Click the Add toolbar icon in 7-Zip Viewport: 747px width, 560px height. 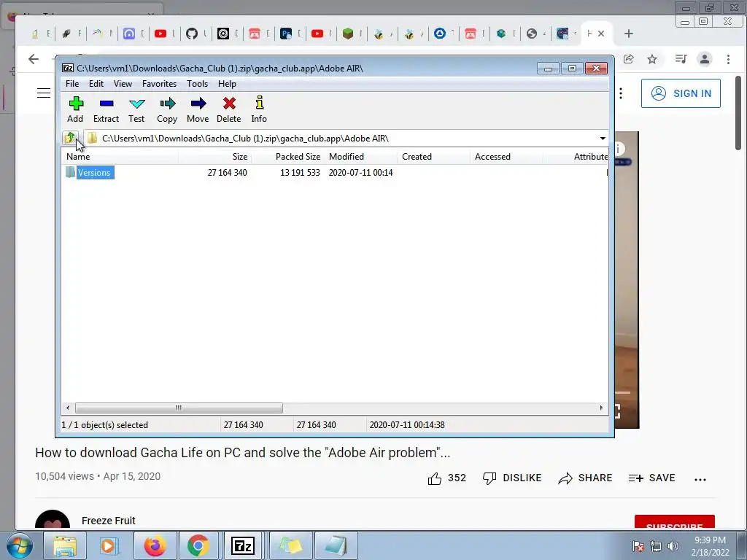pyautogui.click(x=75, y=109)
